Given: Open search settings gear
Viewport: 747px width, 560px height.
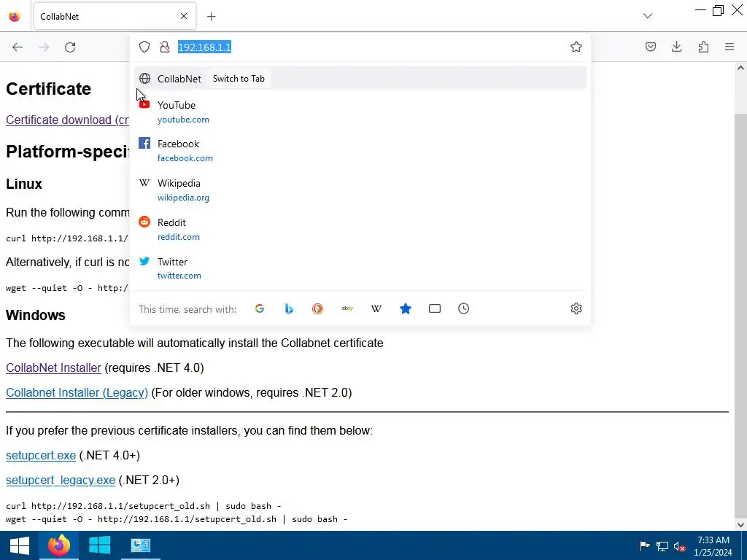Looking at the screenshot, I should coord(576,308).
